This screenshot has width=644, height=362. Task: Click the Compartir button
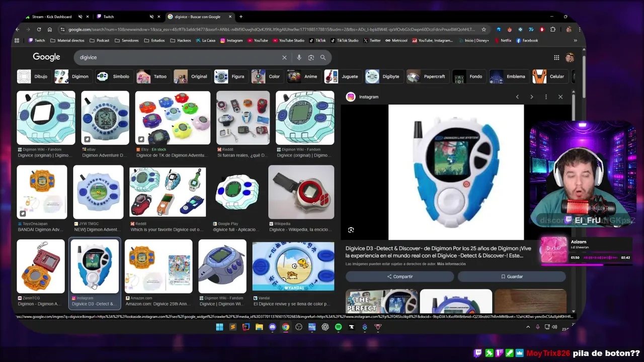(x=400, y=277)
